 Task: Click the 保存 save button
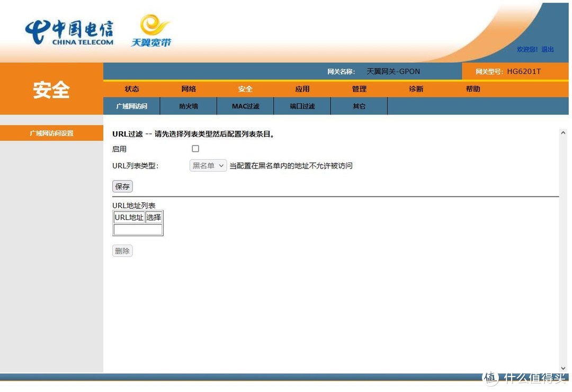122,186
